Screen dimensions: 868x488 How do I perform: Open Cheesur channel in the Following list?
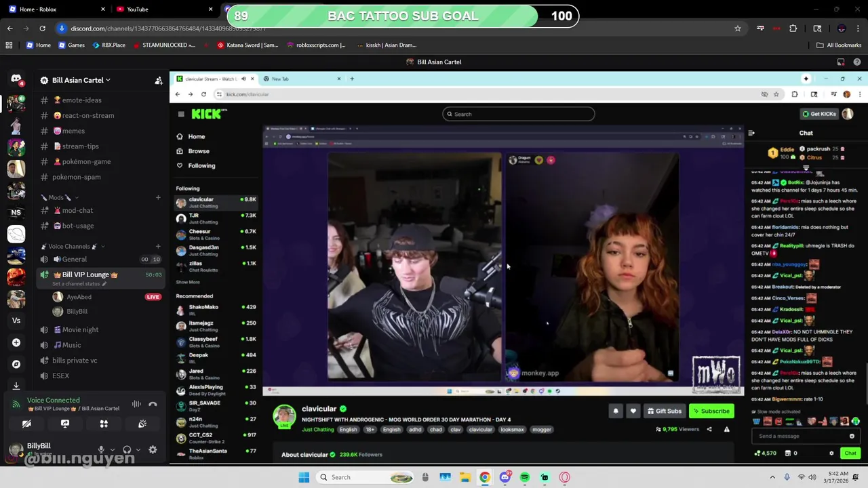click(216, 235)
